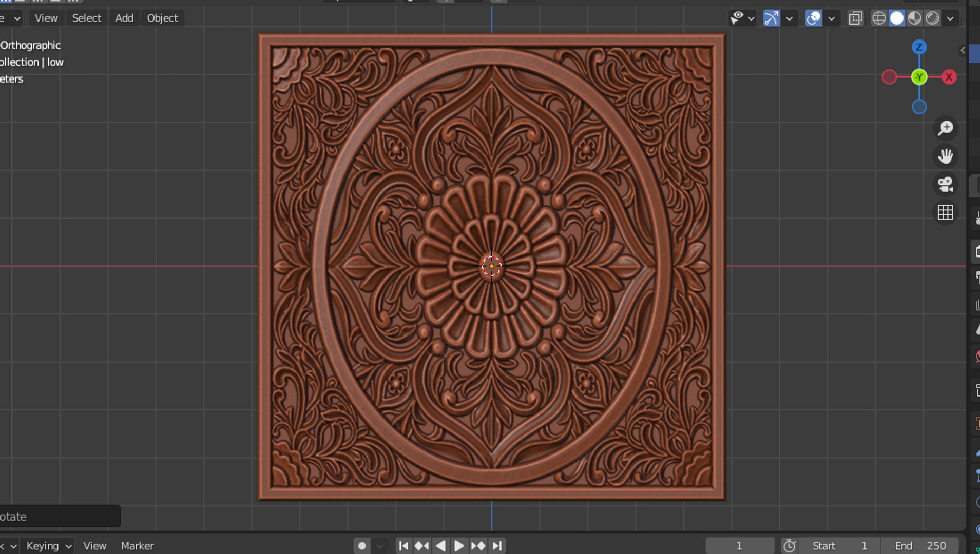The height and width of the screenshot is (554, 980).
Task: Click the 3D cursor at panel center
Action: [x=491, y=266]
